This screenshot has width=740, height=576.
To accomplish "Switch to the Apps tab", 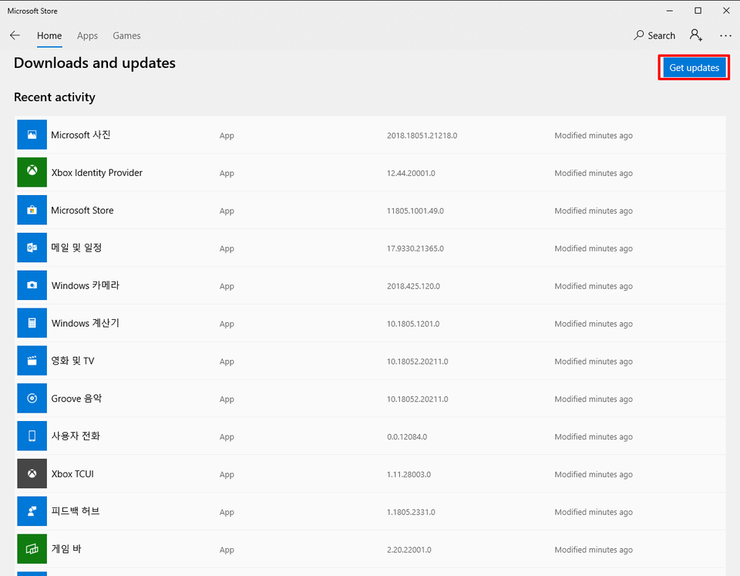I will 87,36.
